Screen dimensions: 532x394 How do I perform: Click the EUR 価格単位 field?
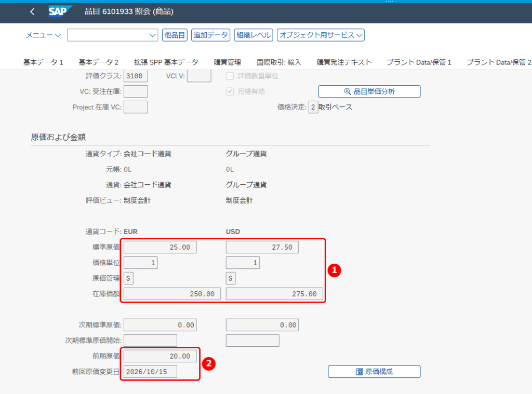click(141, 263)
